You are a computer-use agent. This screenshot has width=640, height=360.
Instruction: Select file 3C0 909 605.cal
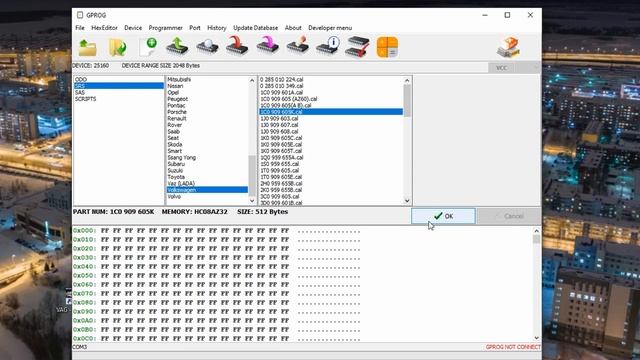[x=331, y=196]
